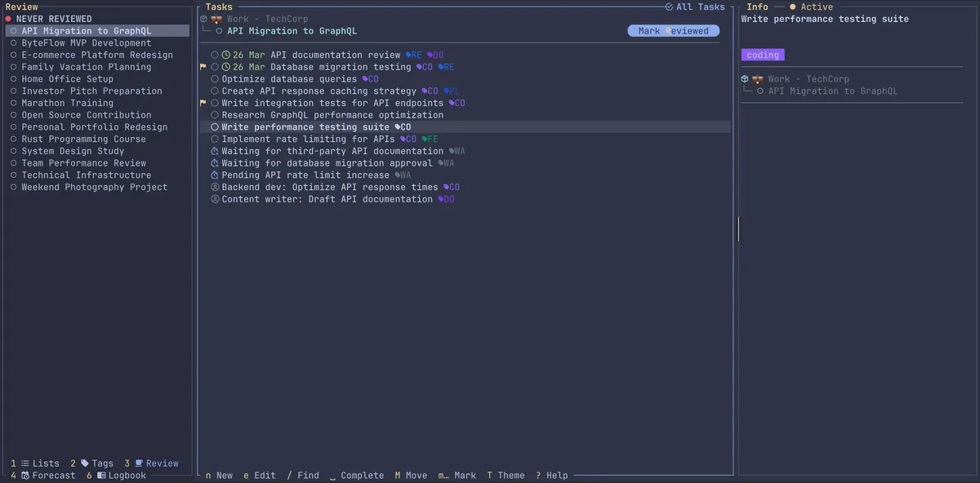Image resolution: width=980 pixels, height=483 pixels.
Task: Tick Implement rate limiting for APIs circle
Action: 215,140
